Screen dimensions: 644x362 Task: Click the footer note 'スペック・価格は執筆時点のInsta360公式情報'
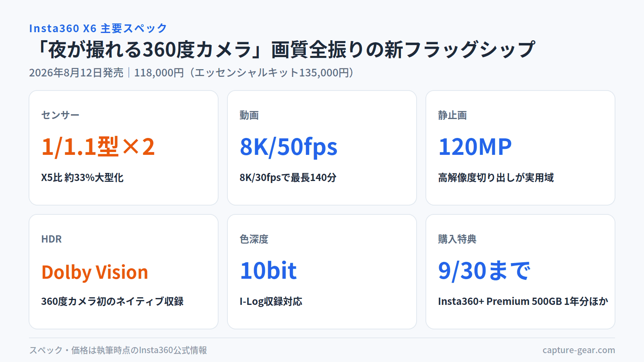pyautogui.click(x=118, y=350)
